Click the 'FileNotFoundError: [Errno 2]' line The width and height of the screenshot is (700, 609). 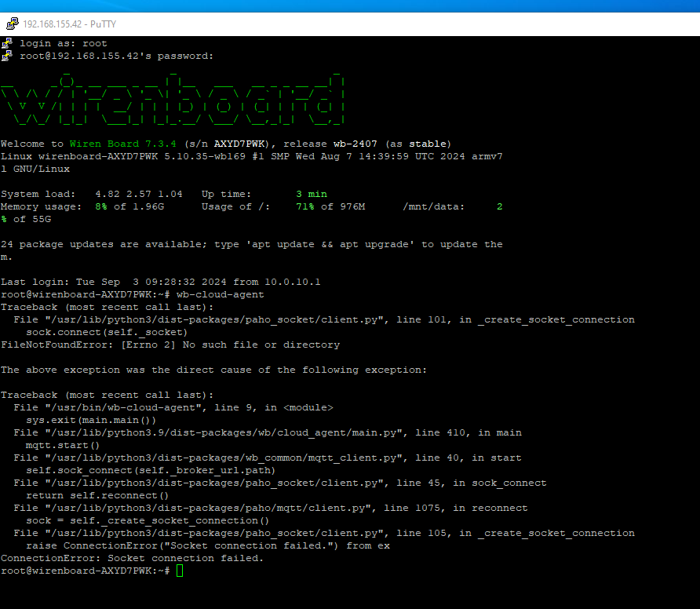(170, 345)
